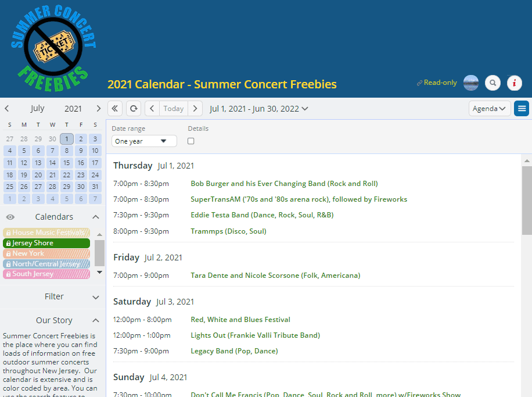Screen dimensions: 532x397
Task: Collapse the Our Story section
Action: pos(96,320)
